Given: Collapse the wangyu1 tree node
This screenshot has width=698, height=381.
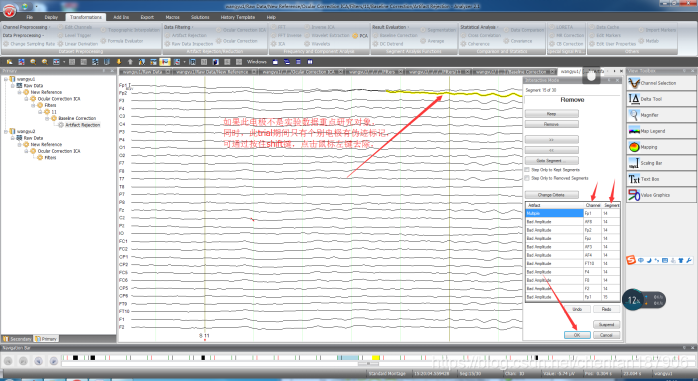Looking at the screenshot, I should [6, 79].
